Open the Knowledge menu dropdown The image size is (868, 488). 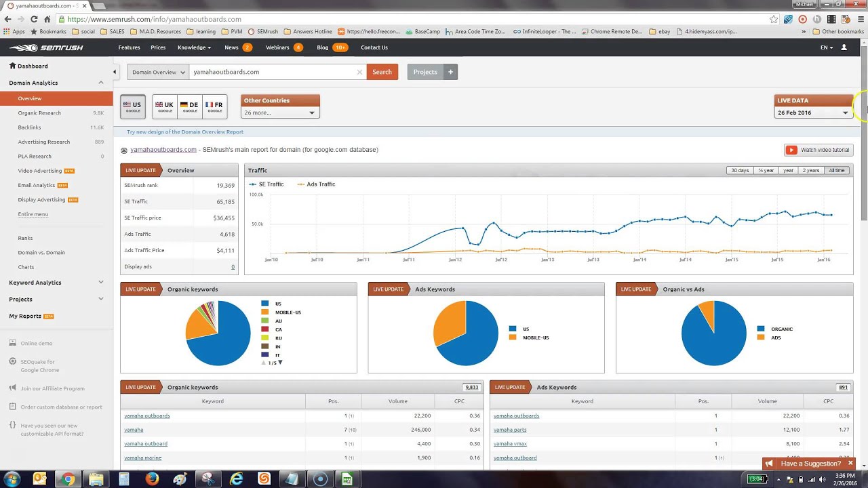[194, 47]
